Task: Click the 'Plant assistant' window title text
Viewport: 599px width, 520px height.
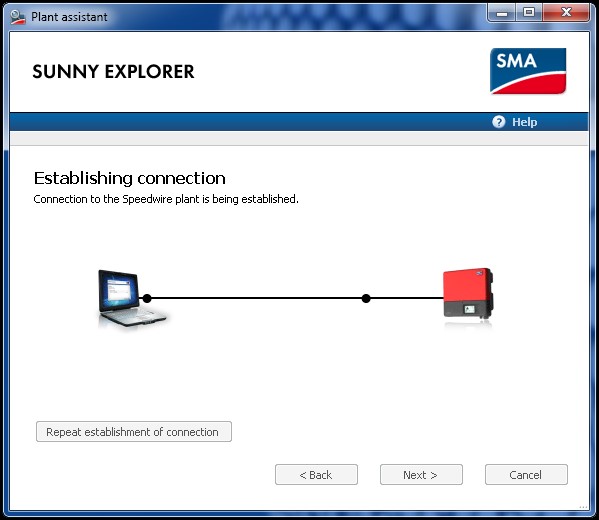Action: (x=69, y=17)
